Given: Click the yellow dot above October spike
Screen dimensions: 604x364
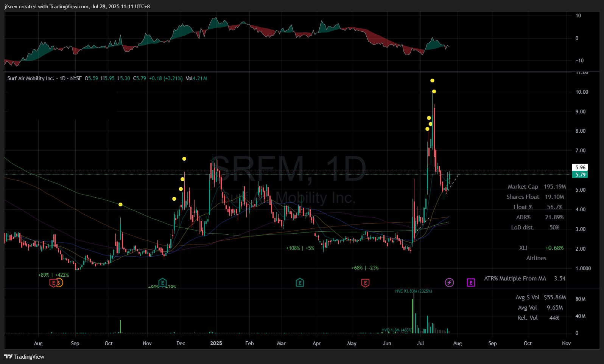Looking at the screenshot, I should click(120, 204).
